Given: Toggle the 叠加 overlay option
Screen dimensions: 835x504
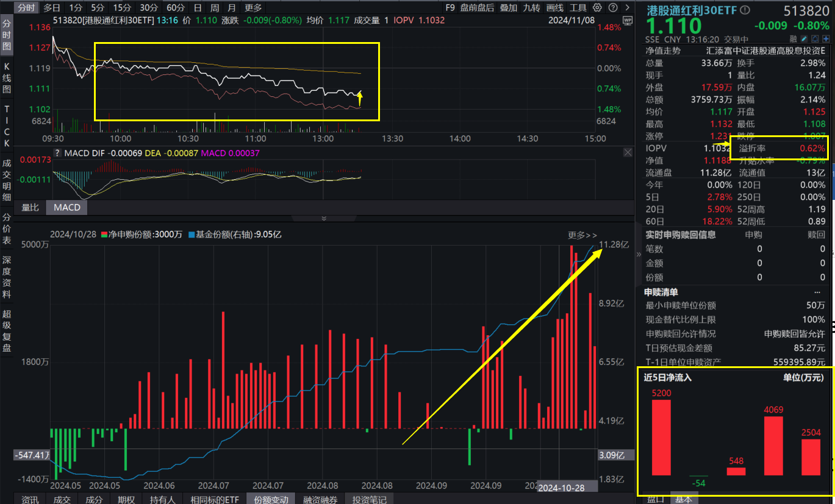Looking at the screenshot, I should point(508,8).
